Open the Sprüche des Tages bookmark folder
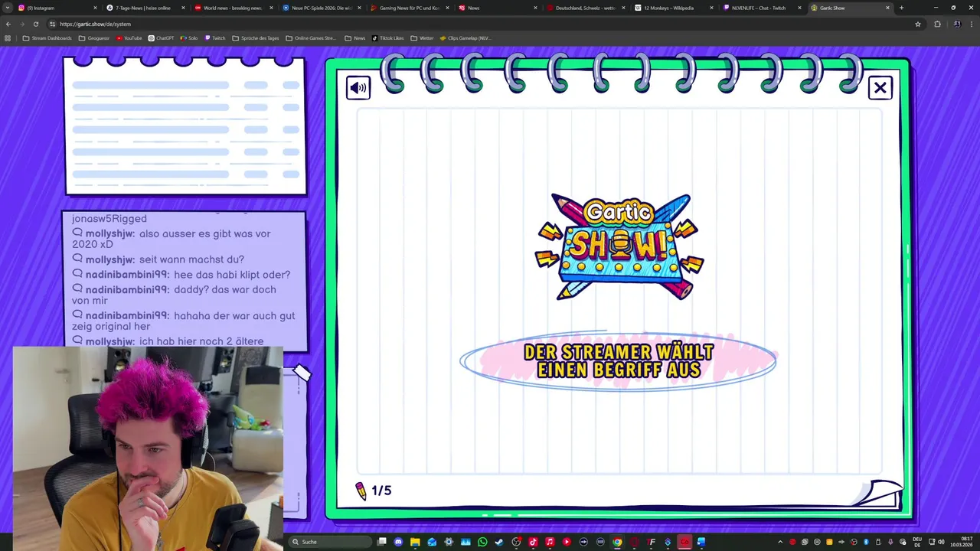 [x=256, y=37]
